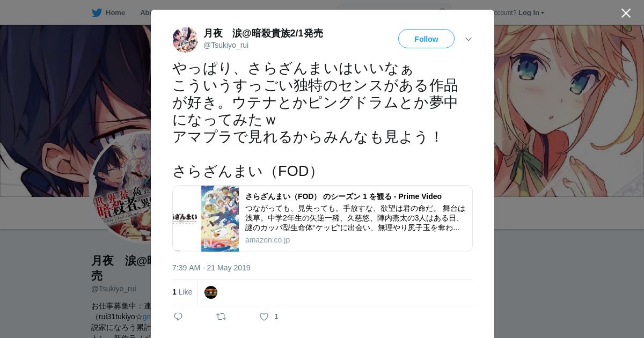
Task: Retweet this tweet using the retweet icon
Action: tap(221, 317)
